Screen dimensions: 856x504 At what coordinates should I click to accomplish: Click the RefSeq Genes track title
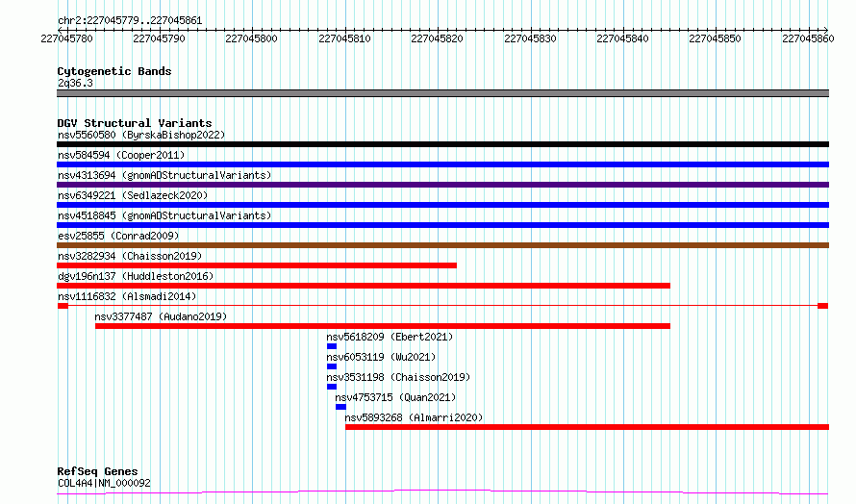[97, 471]
